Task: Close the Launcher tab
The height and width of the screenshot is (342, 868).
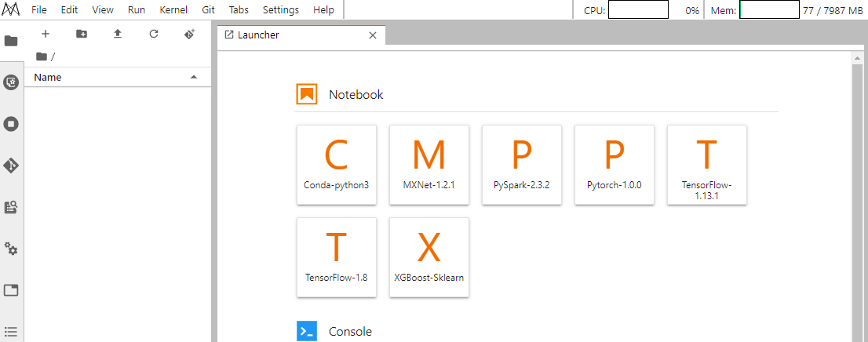Action: click(373, 35)
